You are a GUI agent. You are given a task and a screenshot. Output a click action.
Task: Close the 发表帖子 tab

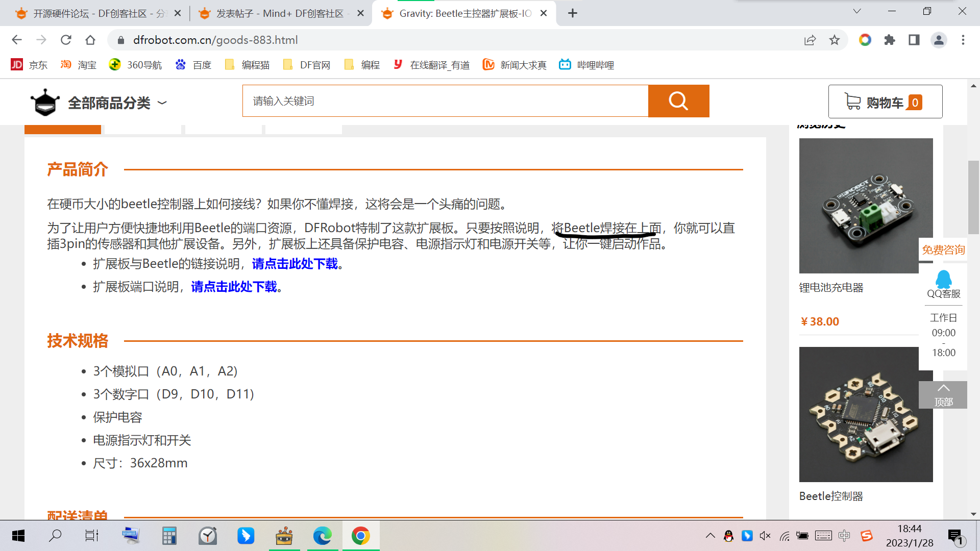pos(360,13)
